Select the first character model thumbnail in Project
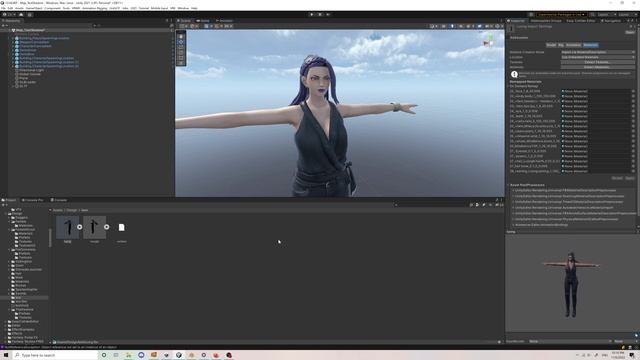This screenshot has height=360, width=640. pos(68,227)
